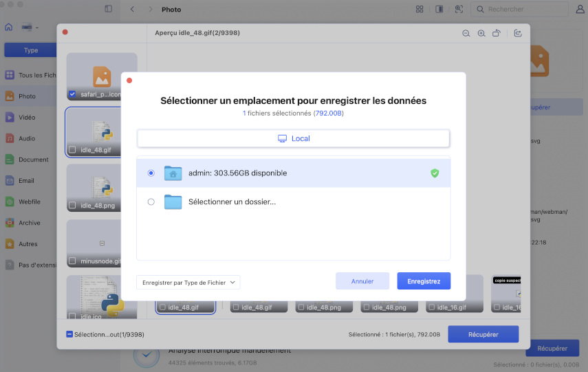Click the '792.00B' size text in dialog
588x372 pixels.
329,113
